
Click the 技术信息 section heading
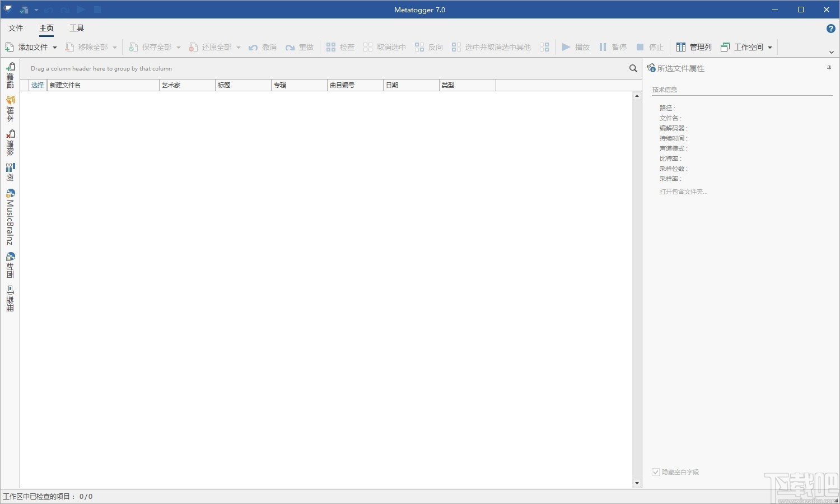pos(664,90)
